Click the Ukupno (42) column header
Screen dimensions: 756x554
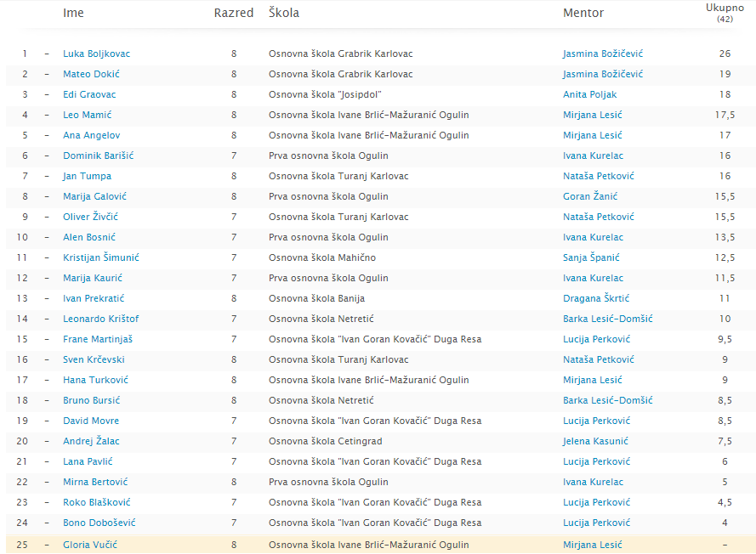point(725,13)
